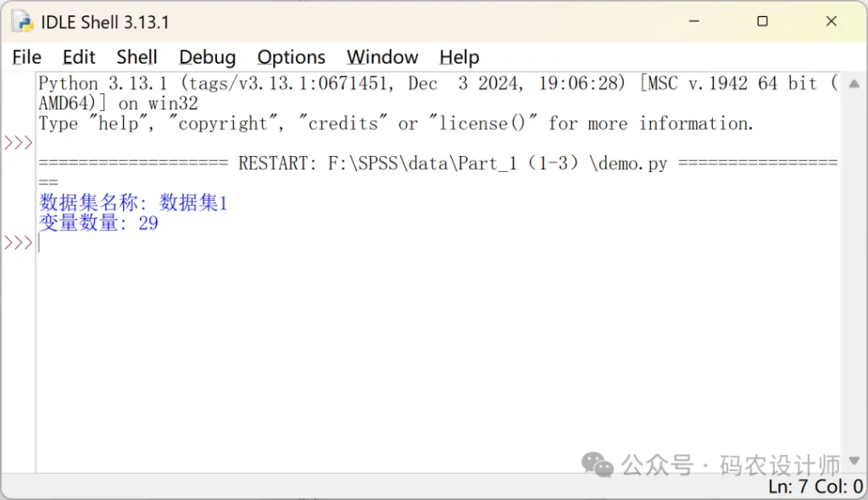Click the output line 数据集名称: 数据集1
868x500 pixels.
pos(133,203)
